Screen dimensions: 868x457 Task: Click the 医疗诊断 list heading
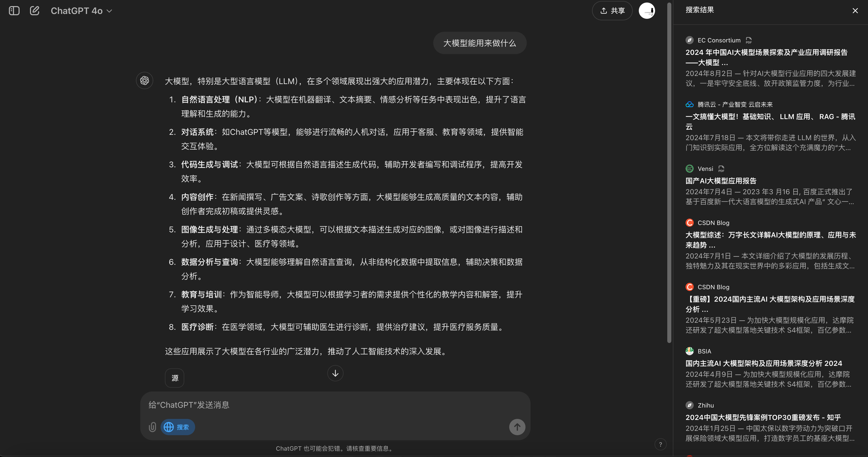[x=197, y=327]
